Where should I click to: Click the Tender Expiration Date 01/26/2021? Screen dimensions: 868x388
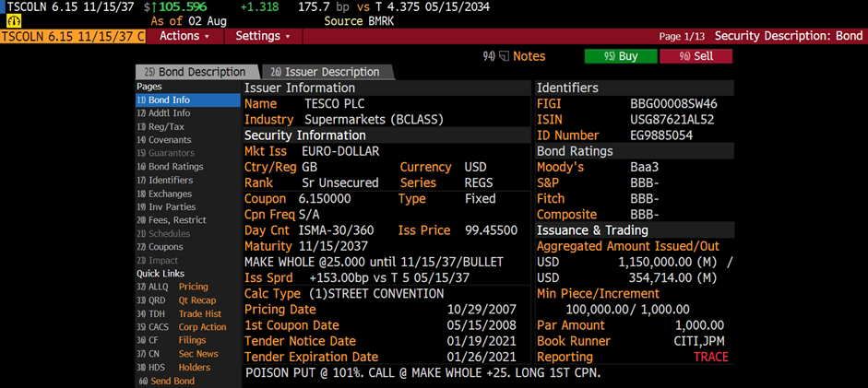pyautogui.click(x=482, y=357)
